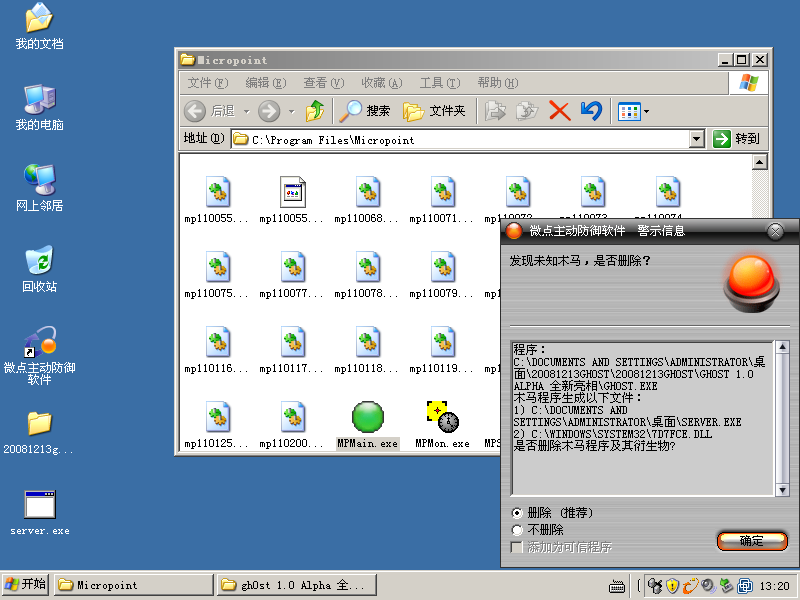
Task: Click the Forward arrow in Explorer toolbar
Action: (269, 111)
